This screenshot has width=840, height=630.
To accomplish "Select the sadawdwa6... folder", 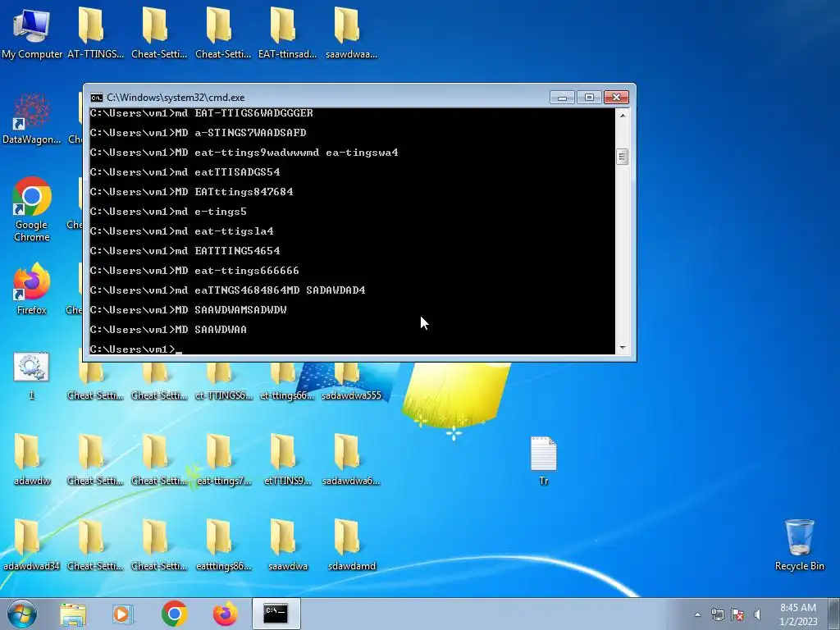I will click(351, 459).
